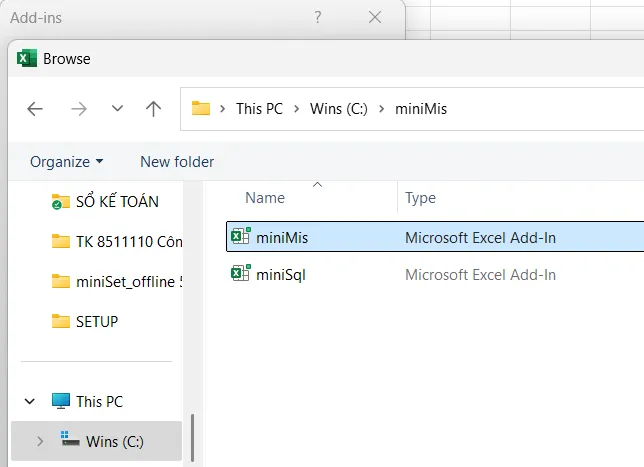Click the miniSet_offline folder icon

coord(61,281)
